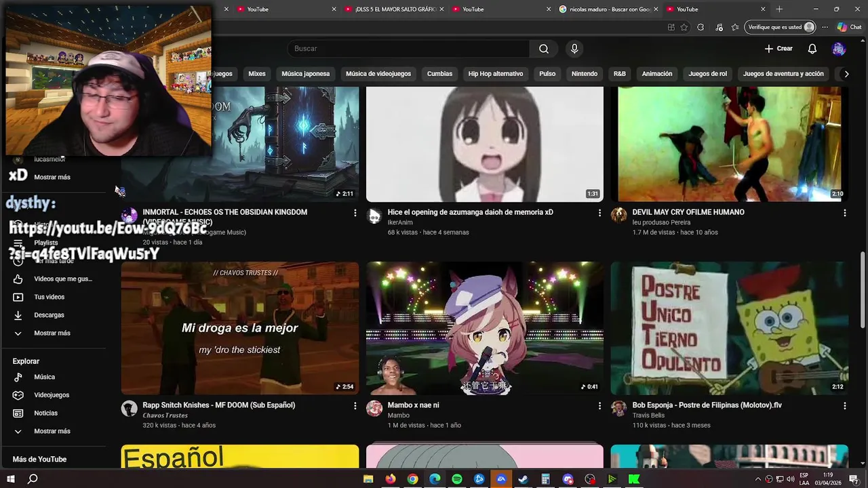This screenshot has height=488, width=868.
Task: Advance filter chips with right arrow
Action: (846, 74)
